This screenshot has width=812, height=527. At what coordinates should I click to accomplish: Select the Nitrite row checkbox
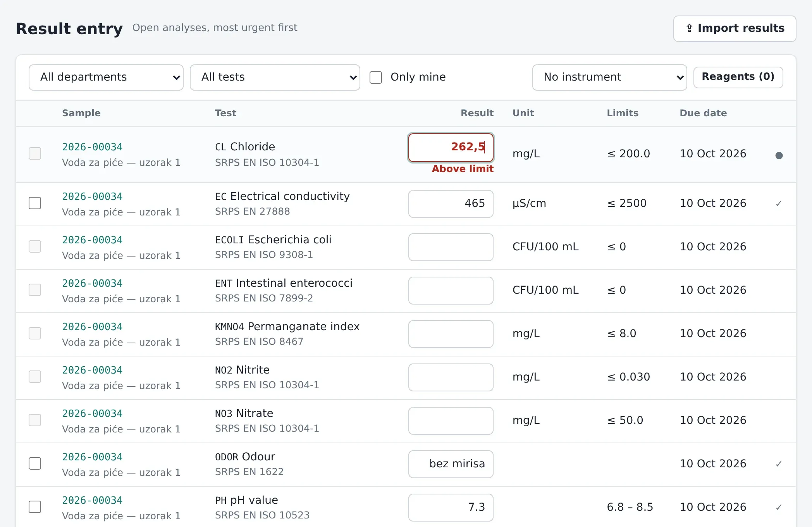pos(35,377)
